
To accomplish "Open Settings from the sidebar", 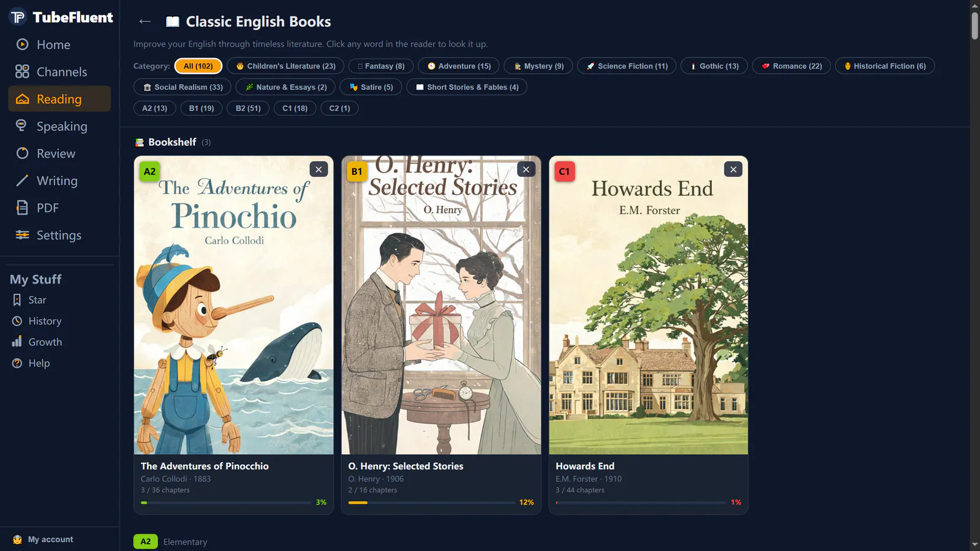I will point(59,235).
